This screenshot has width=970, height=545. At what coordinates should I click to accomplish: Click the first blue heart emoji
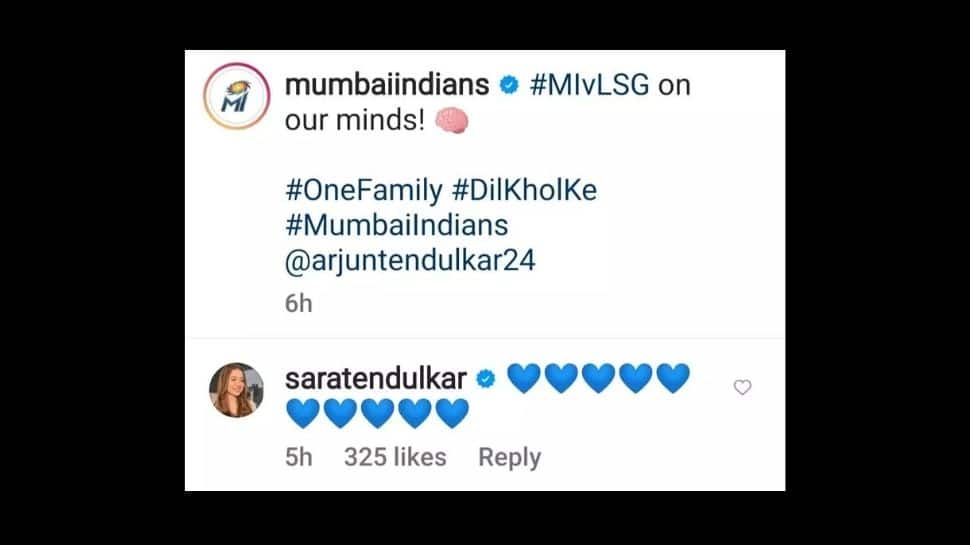(x=524, y=379)
